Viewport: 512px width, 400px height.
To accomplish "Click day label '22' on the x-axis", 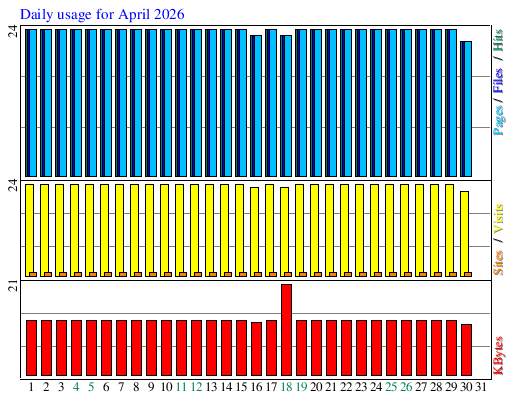I will [346, 387].
